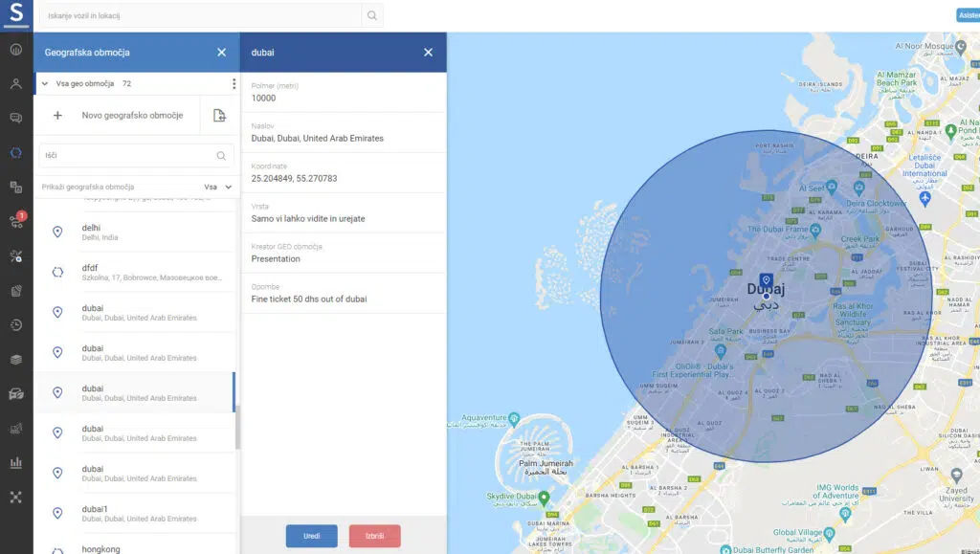Open the stacked layers sidebar icon

pyautogui.click(x=16, y=359)
